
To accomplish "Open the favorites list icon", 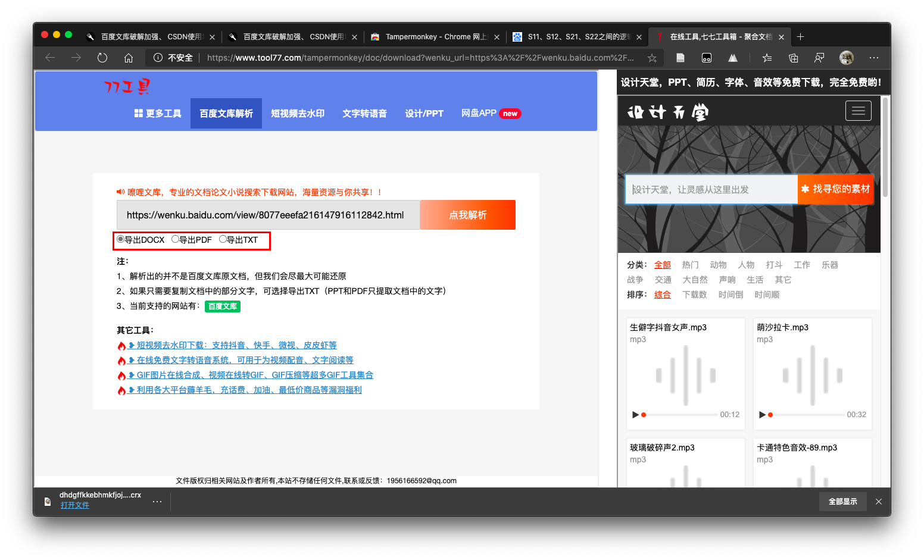I will coord(767,58).
